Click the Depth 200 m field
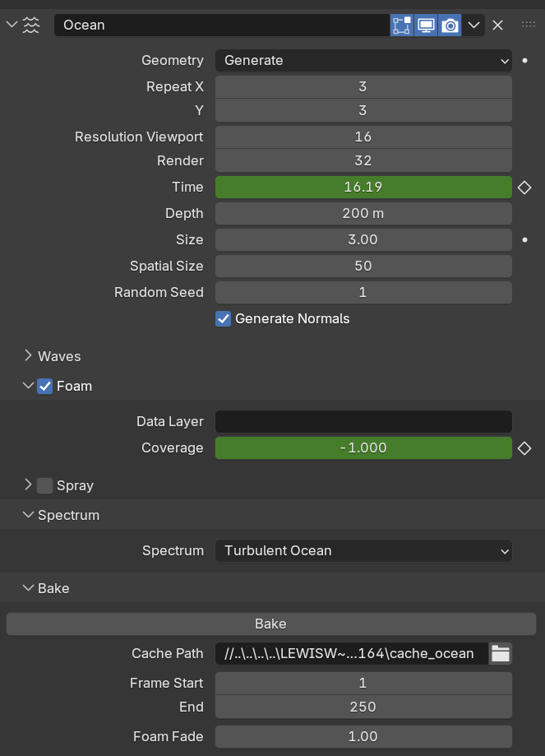This screenshot has width=545, height=756. coord(363,214)
